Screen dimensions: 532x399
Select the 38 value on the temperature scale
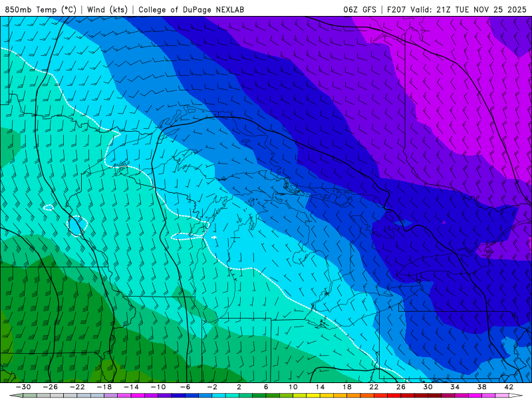pyautogui.click(x=481, y=387)
